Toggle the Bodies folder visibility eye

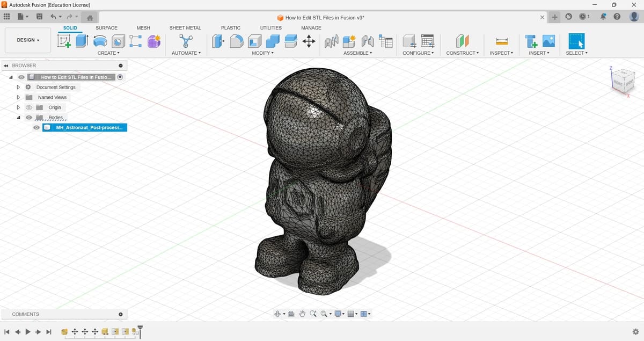coord(29,118)
